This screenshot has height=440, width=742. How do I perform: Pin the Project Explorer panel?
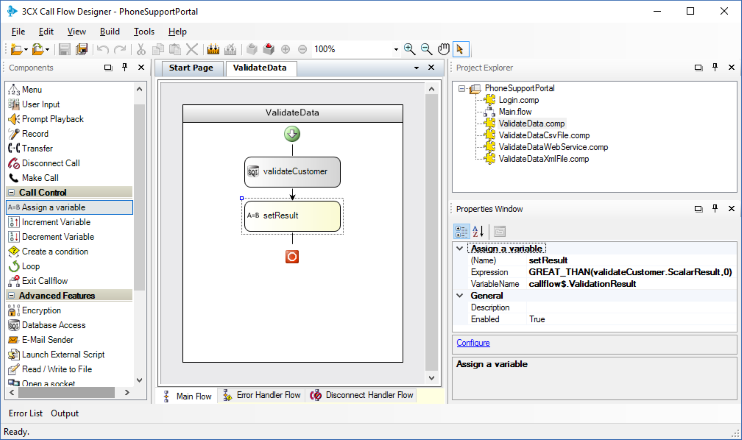pos(715,67)
